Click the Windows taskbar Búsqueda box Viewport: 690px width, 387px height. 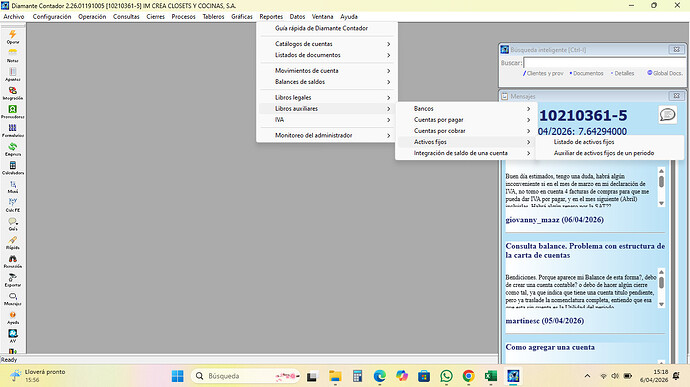click(246, 376)
